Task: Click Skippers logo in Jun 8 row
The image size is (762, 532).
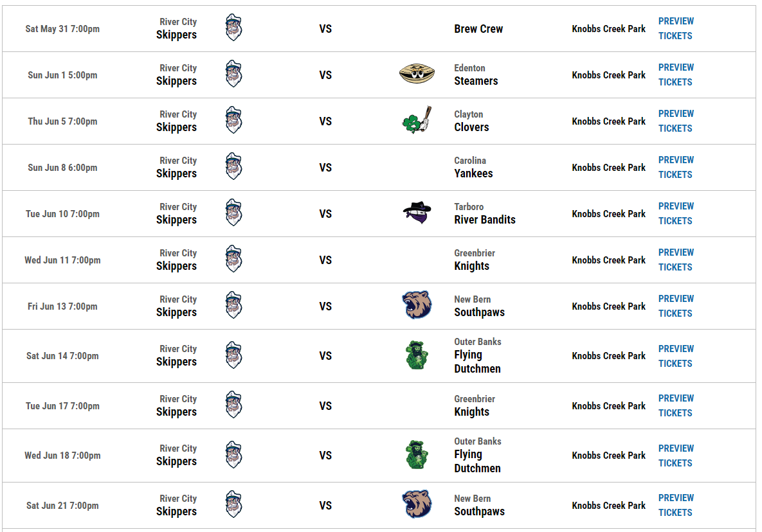Action: point(233,167)
